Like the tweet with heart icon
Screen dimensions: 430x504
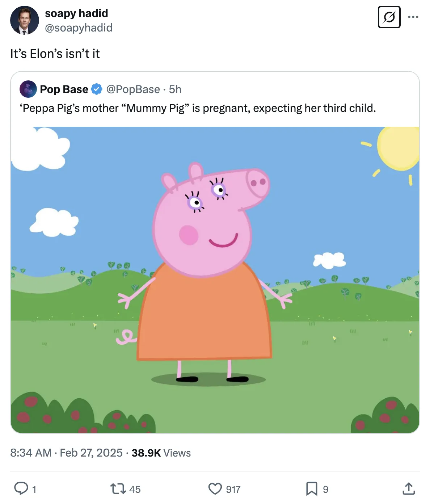[215, 489]
